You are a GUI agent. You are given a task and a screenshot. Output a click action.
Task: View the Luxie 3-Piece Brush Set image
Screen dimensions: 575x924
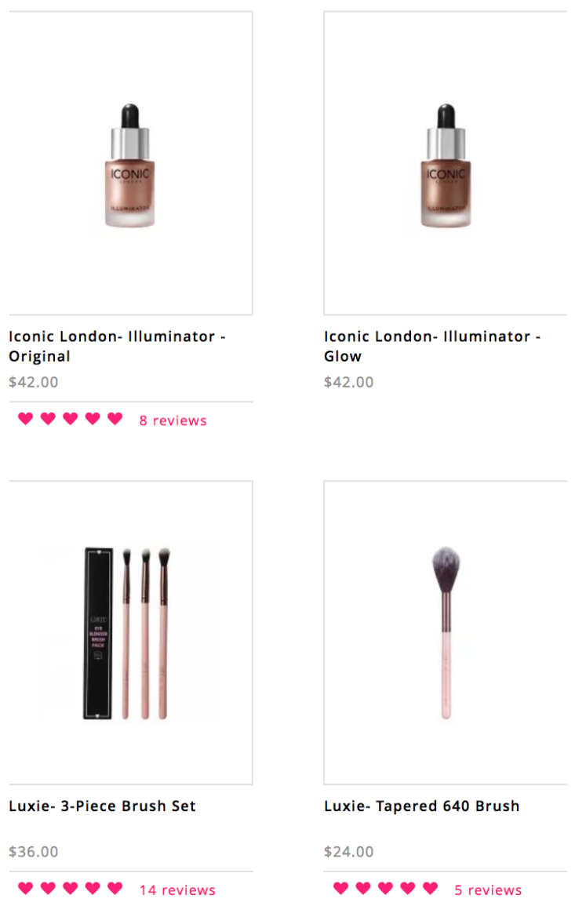131,632
